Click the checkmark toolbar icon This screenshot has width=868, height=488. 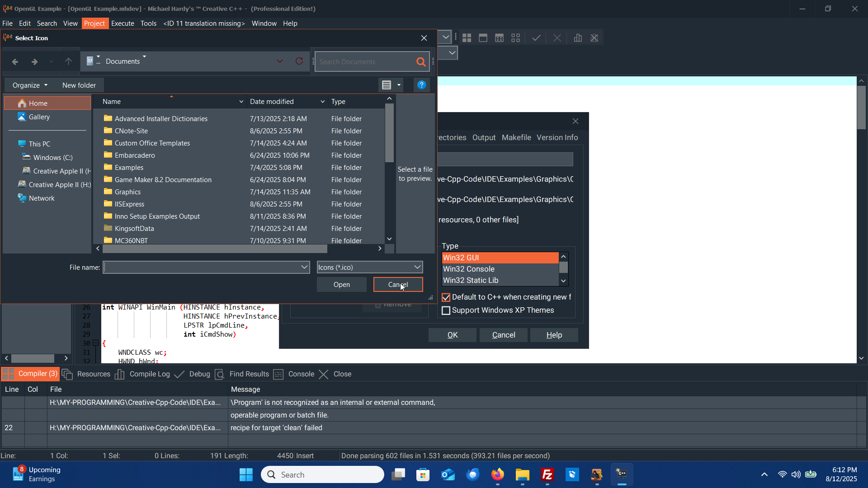point(536,38)
